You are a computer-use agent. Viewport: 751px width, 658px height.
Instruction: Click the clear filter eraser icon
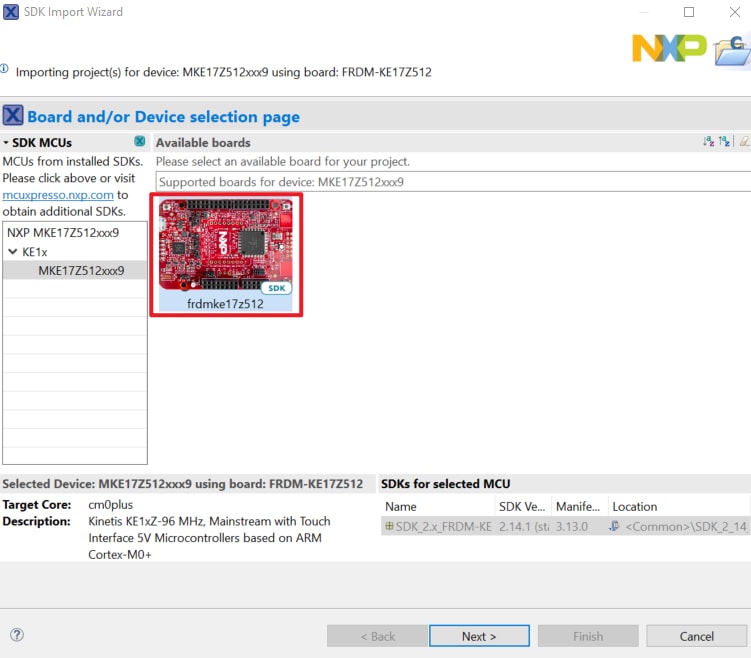(743, 142)
